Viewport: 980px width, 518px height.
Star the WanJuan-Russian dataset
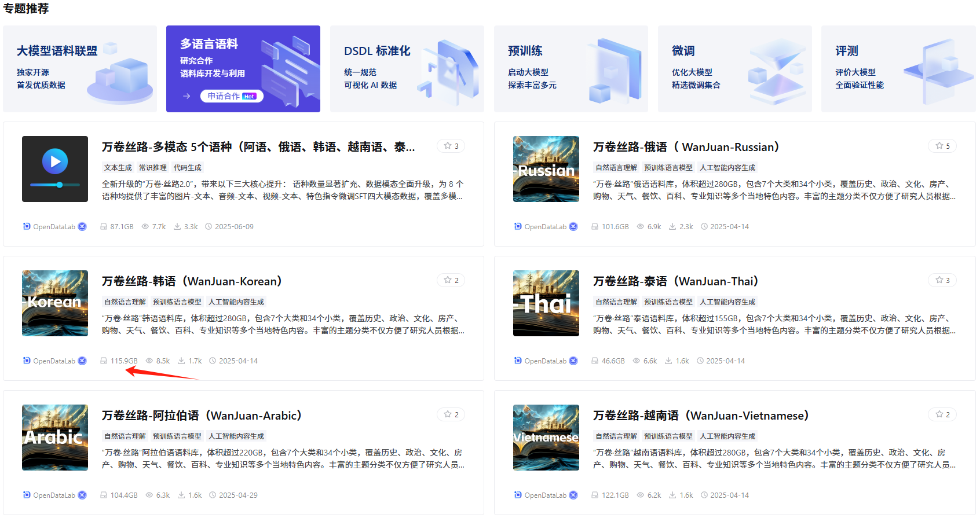pos(942,146)
